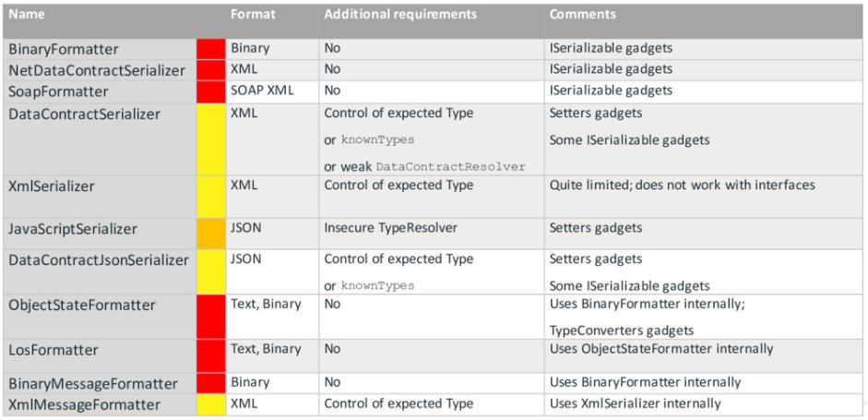Select the "Comments" column header

(x=583, y=15)
